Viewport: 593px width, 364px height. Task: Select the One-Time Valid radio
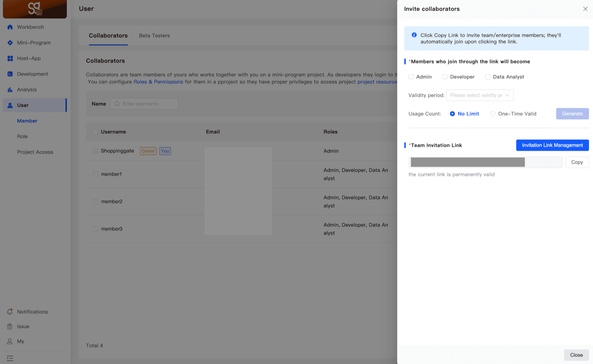coord(493,114)
